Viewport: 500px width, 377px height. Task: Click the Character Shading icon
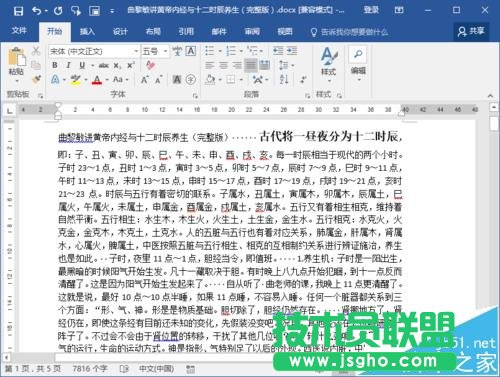coord(177,79)
